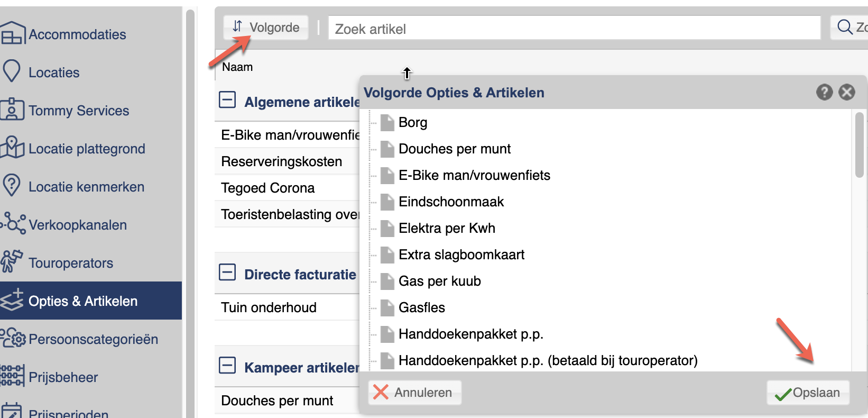Click the Verkoopkanalen network icon

click(13, 223)
